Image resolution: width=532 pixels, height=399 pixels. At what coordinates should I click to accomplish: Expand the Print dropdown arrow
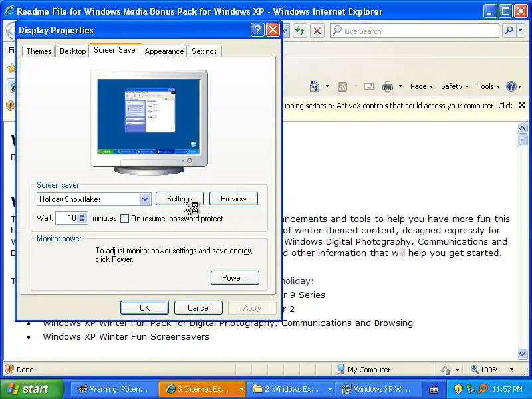click(400, 86)
